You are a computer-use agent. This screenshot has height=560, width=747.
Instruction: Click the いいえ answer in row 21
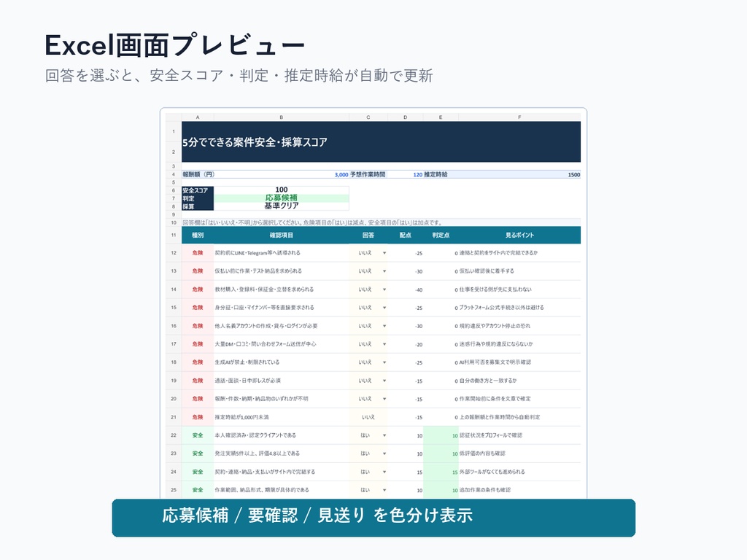pyautogui.click(x=368, y=417)
